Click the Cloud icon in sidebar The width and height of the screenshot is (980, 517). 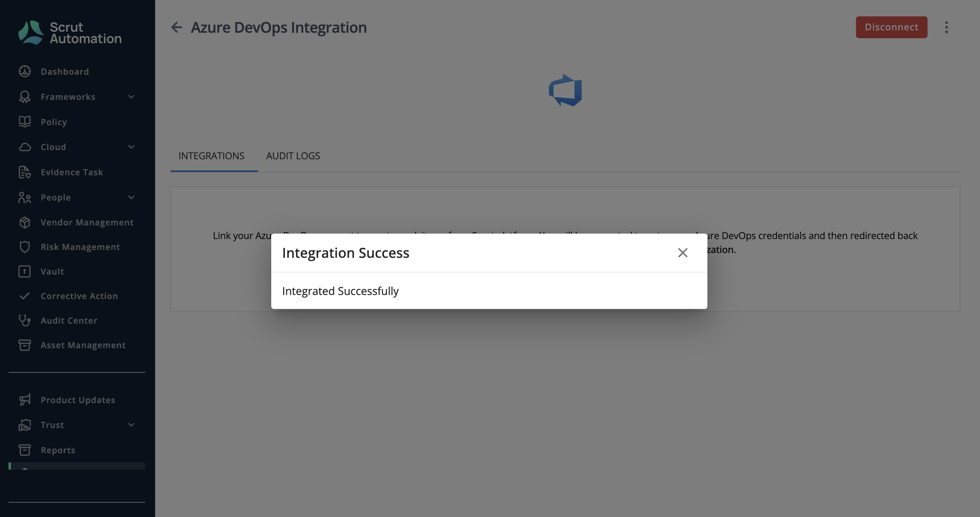tap(25, 147)
